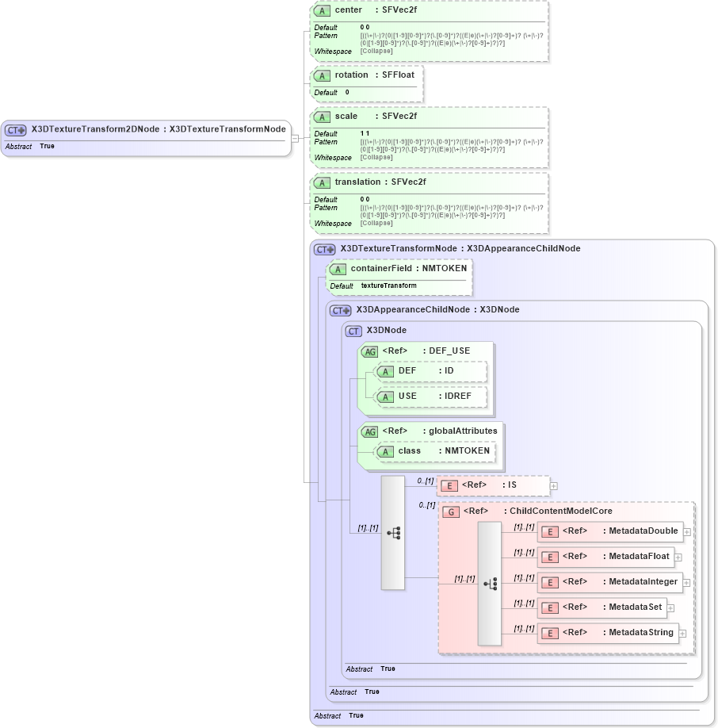Click the choice compositor symbol inside ChildContentModelCore
The height and width of the screenshot is (728, 718).
point(490,584)
